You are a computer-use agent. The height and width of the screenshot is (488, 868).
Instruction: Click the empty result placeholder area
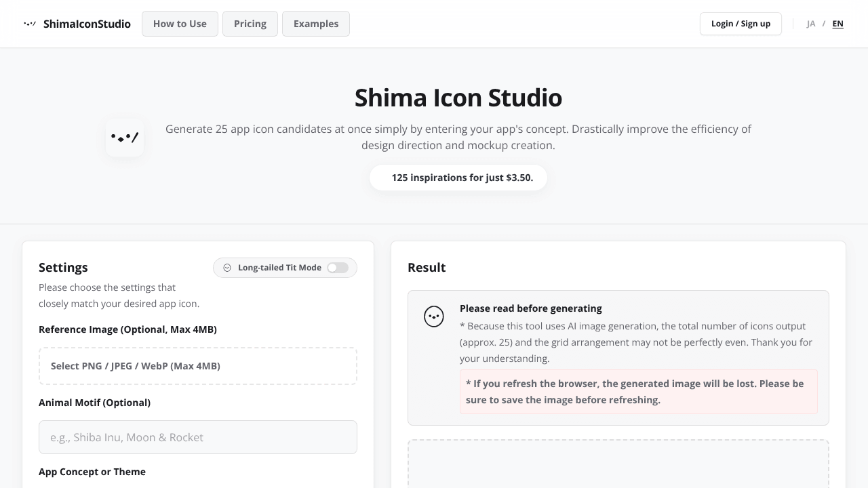coord(618,464)
